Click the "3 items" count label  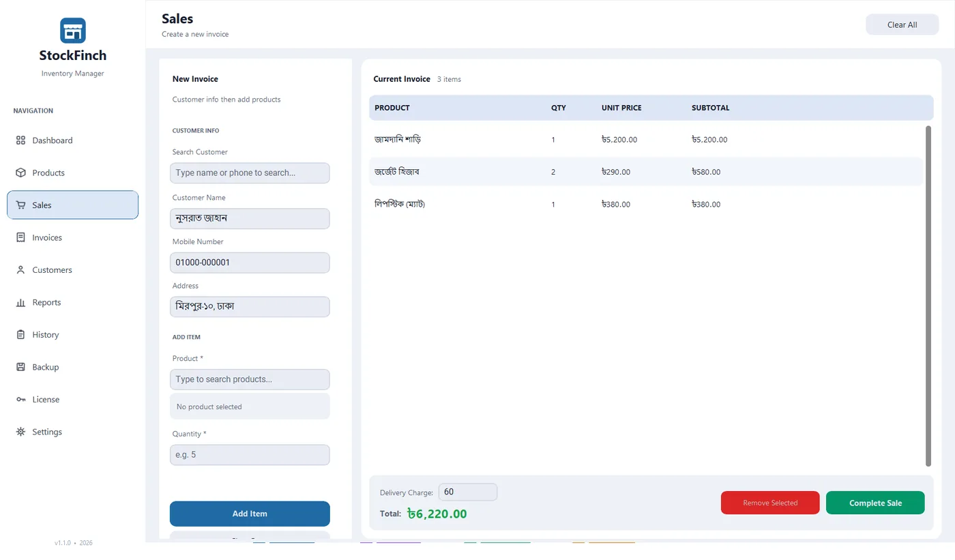tap(449, 79)
